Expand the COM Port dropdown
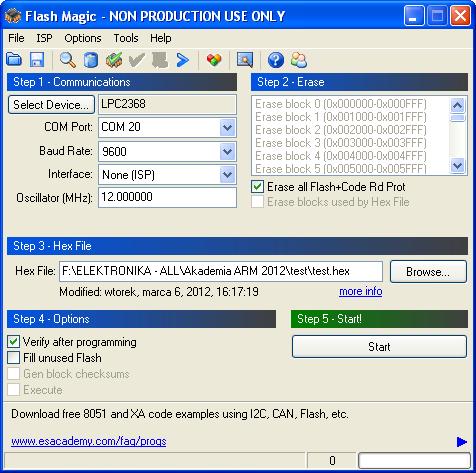The height and width of the screenshot is (473, 476). pos(227,128)
